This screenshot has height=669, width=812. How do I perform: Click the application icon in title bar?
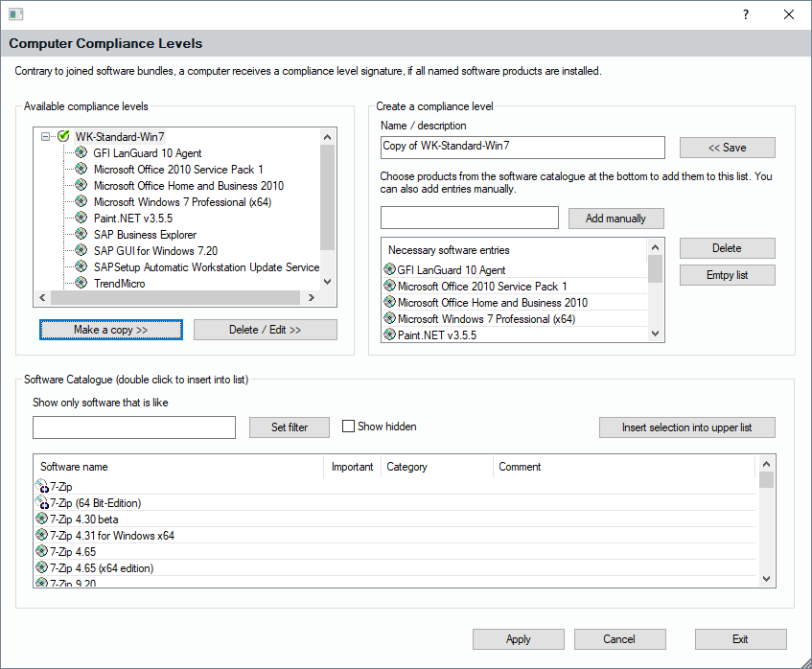point(15,14)
